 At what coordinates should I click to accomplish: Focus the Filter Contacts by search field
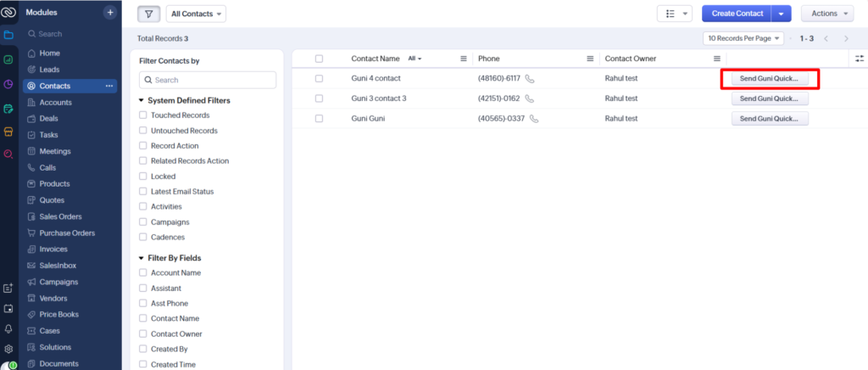pos(208,80)
